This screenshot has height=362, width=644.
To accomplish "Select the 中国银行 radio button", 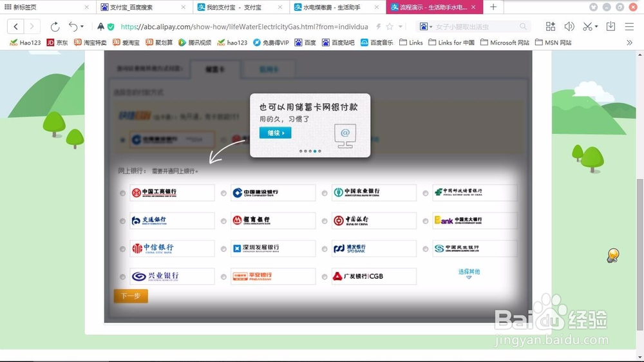I will pos(325,221).
